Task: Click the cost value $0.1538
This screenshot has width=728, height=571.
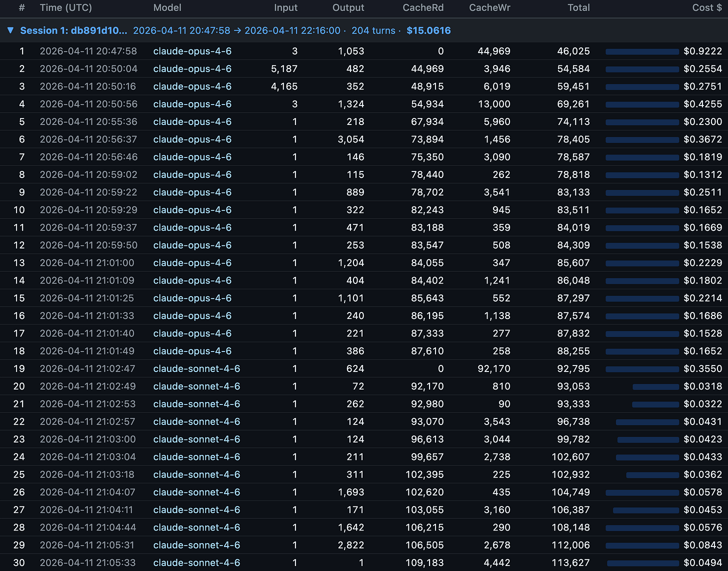Action: tap(702, 245)
